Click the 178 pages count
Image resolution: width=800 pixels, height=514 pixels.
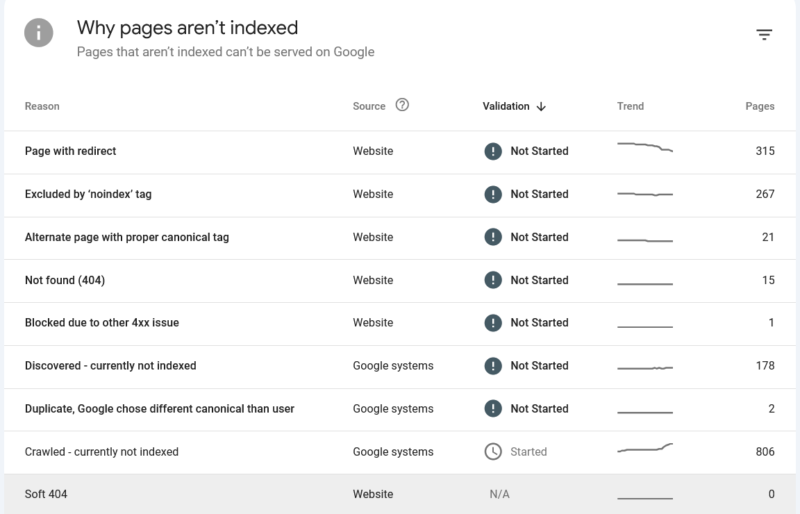(765, 365)
